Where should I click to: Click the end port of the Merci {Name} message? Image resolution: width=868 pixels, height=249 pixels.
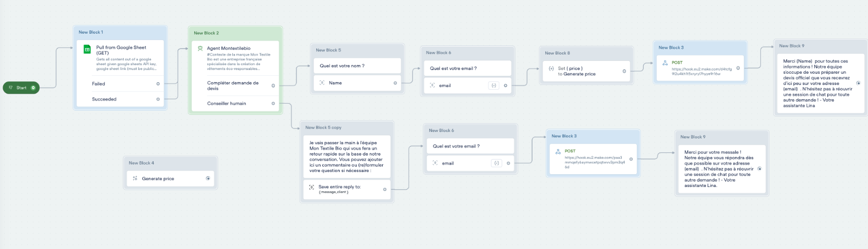(858, 83)
